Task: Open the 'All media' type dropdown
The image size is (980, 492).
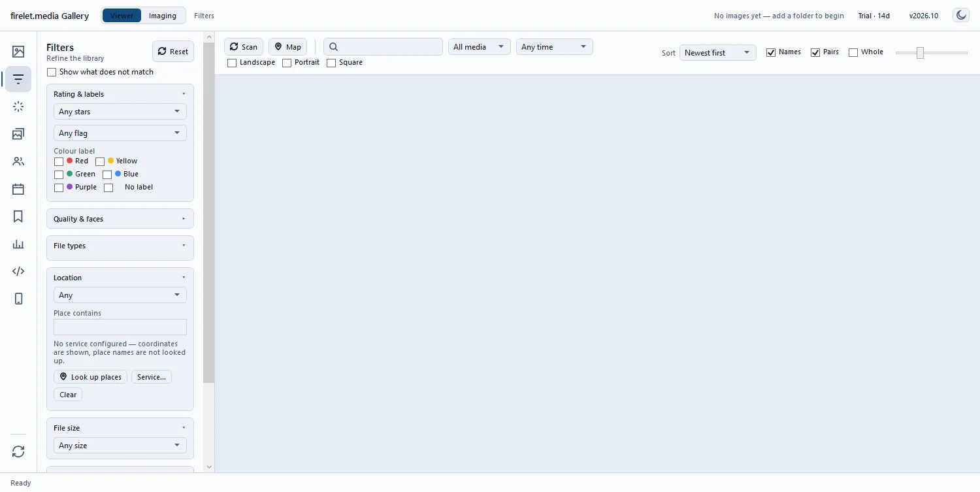Action: pos(480,47)
